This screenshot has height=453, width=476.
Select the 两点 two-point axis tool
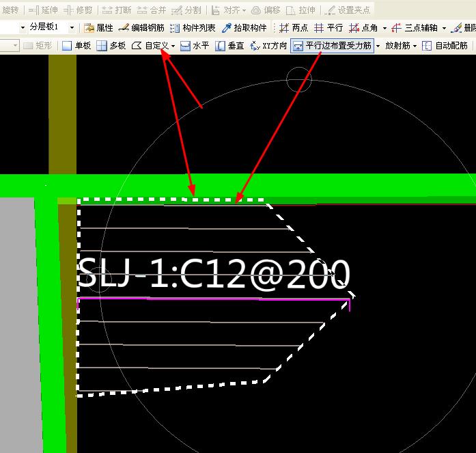click(294, 28)
